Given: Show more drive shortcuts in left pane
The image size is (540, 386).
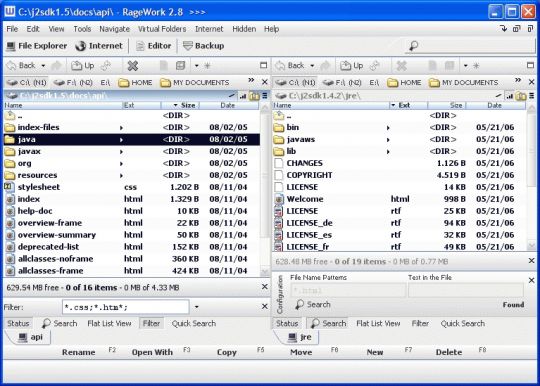Looking at the screenshot, I should 251,81.
